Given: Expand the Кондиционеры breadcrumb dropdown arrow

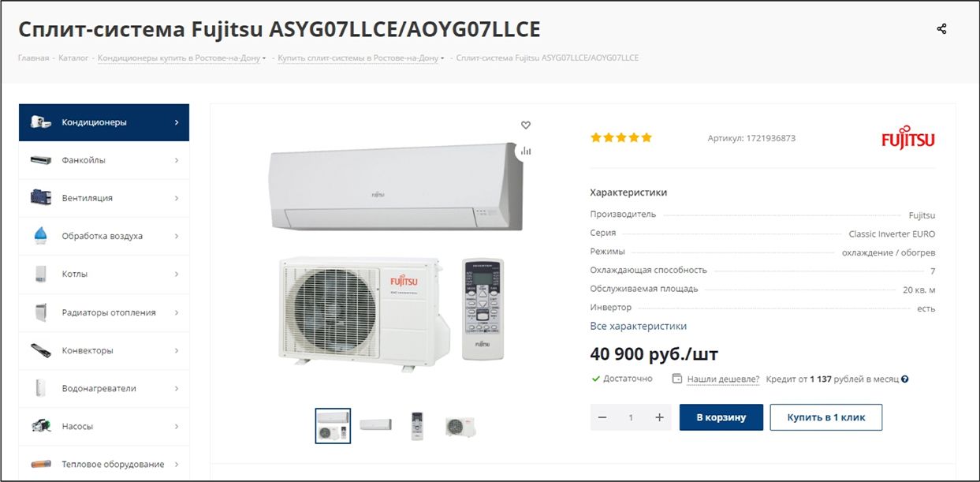Looking at the screenshot, I should click(264, 58).
